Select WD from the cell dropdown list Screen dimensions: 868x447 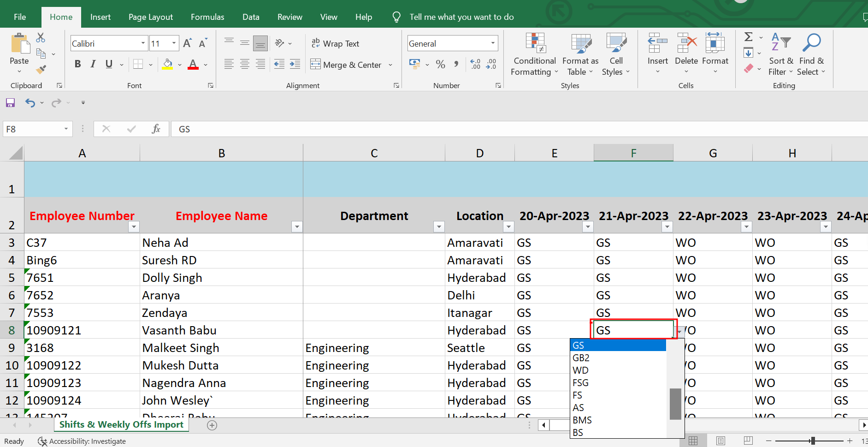pos(580,370)
